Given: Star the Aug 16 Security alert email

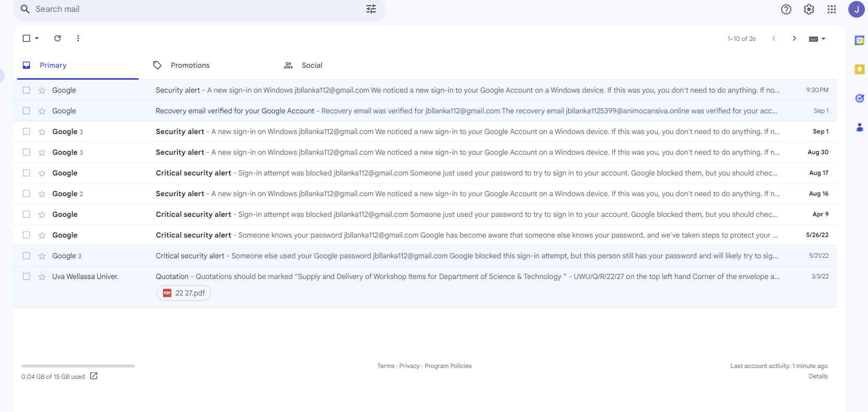Looking at the screenshot, I should pos(42,194).
